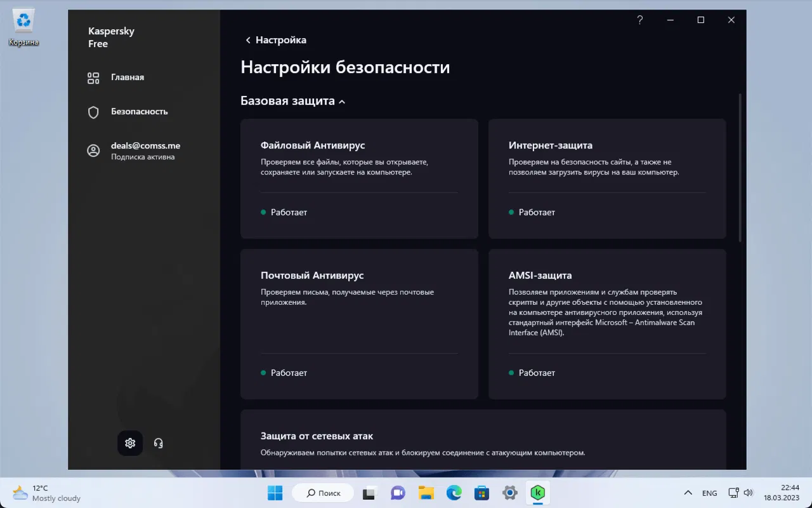Open support via the headset icon

tap(159, 443)
